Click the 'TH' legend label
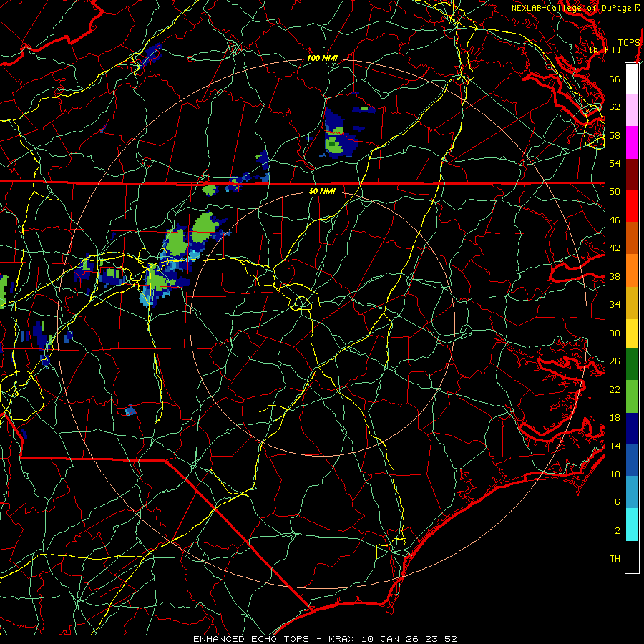The height and width of the screenshot is (644, 644). (x=615, y=559)
